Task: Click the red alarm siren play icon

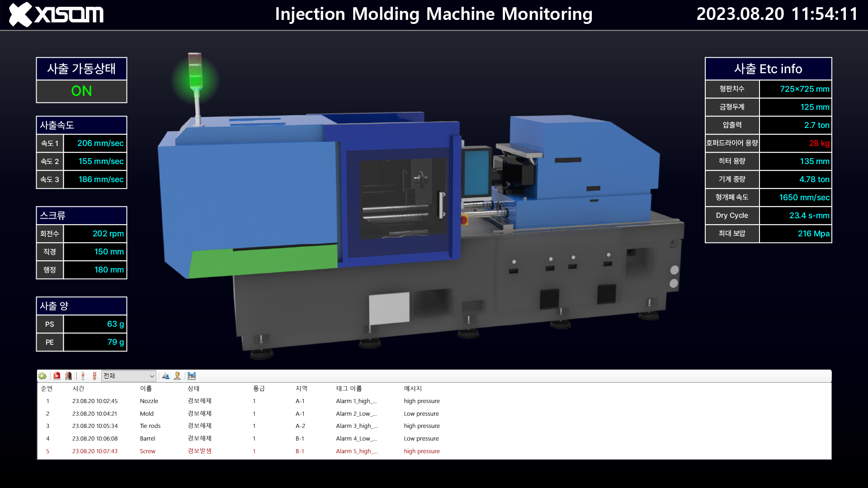Action: point(57,376)
